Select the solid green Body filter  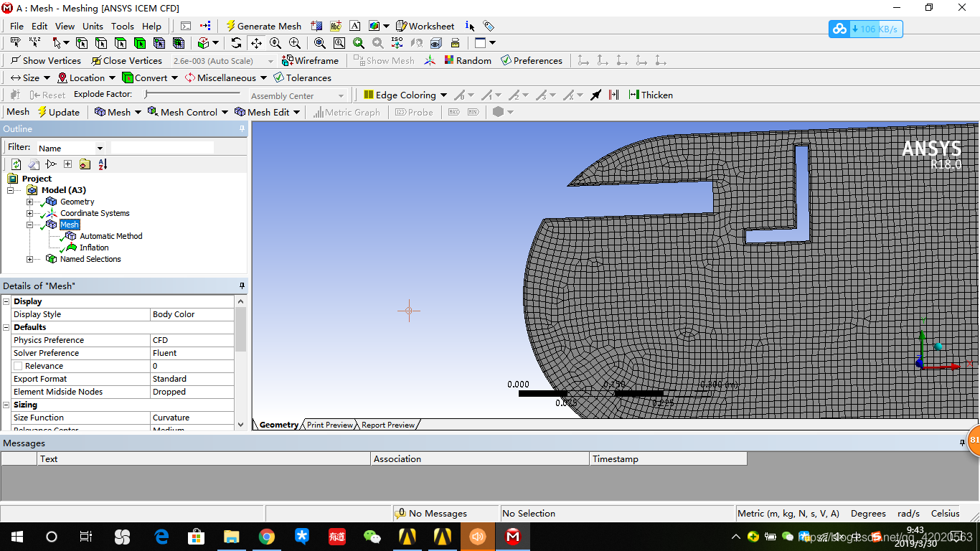[x=140, y=43]
